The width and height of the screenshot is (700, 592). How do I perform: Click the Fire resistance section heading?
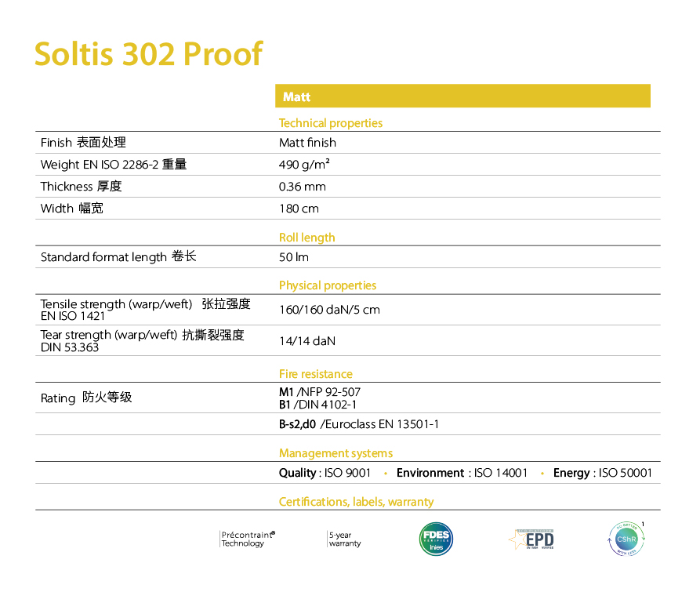tap(315, 374)
